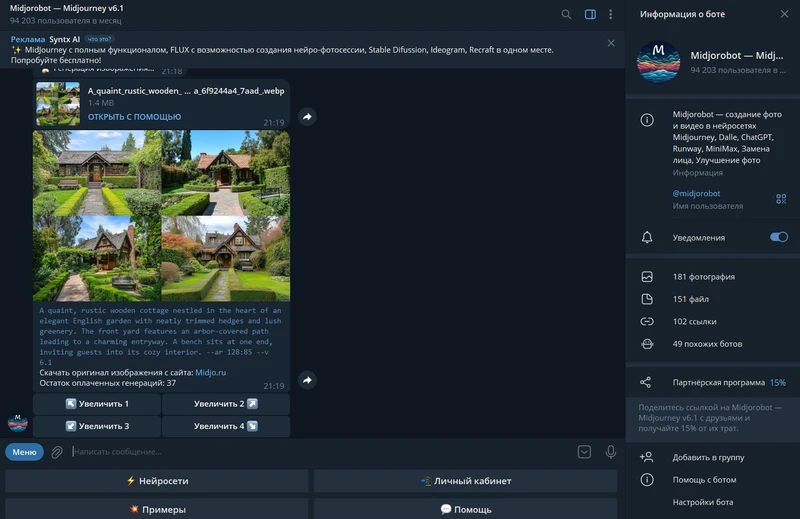Open the three-dot chat menu
Viewport: 800px width, 519px height.
point(610,14)
